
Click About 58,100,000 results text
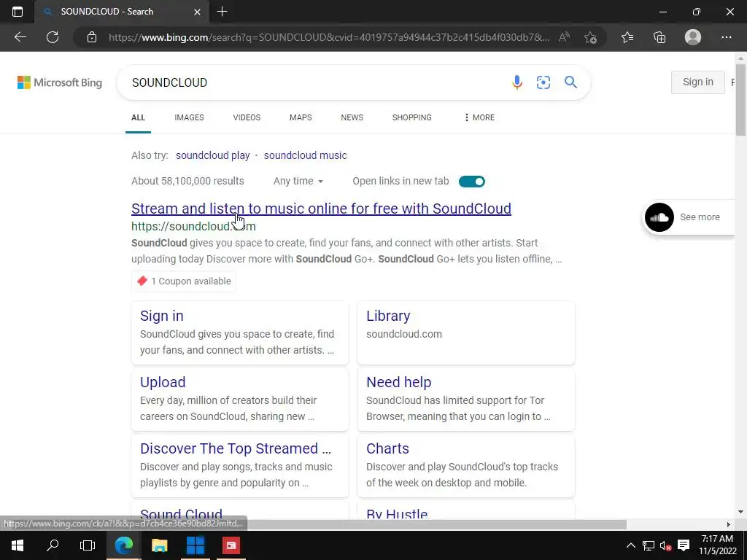pos(187,181)
